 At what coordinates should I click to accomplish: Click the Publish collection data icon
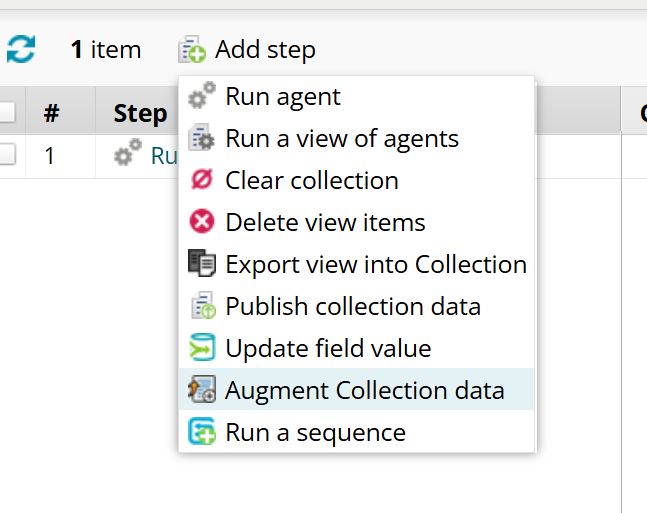[203, 305]
